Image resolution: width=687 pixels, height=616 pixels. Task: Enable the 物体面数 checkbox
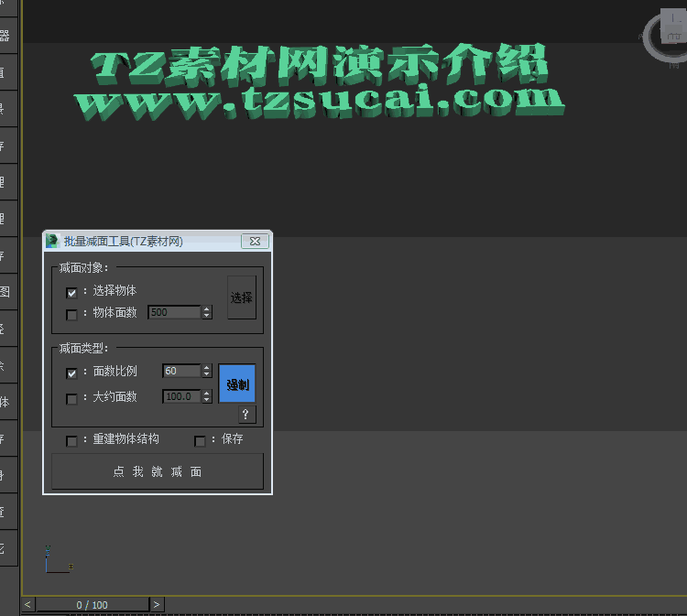71,314
